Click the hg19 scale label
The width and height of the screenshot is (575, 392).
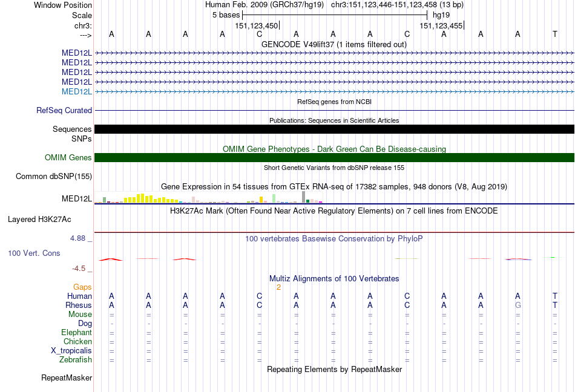tap(441, 15)
